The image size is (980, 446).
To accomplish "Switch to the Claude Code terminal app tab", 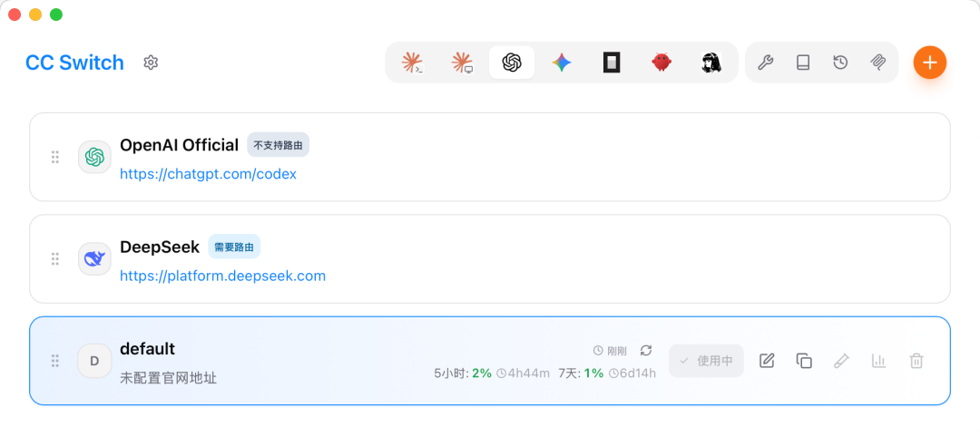I will pos(412,63).
